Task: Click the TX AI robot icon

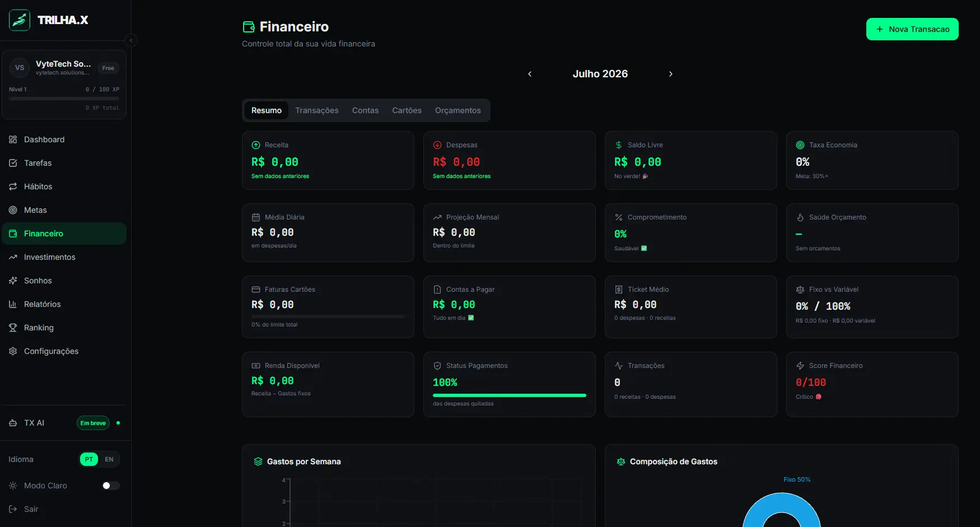Action: point(13,423)
